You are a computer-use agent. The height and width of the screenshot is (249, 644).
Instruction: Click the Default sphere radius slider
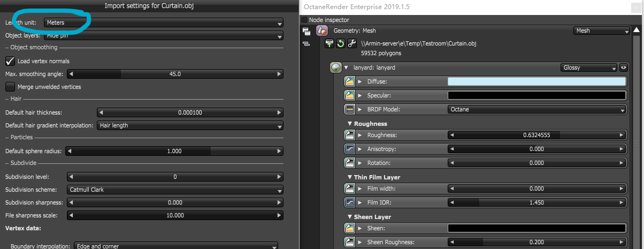coord(175,152)
